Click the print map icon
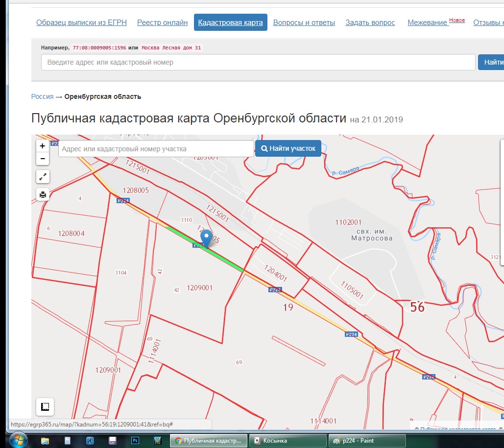The image size is (504, 448). pyautogui.click(x=43, y=195)
